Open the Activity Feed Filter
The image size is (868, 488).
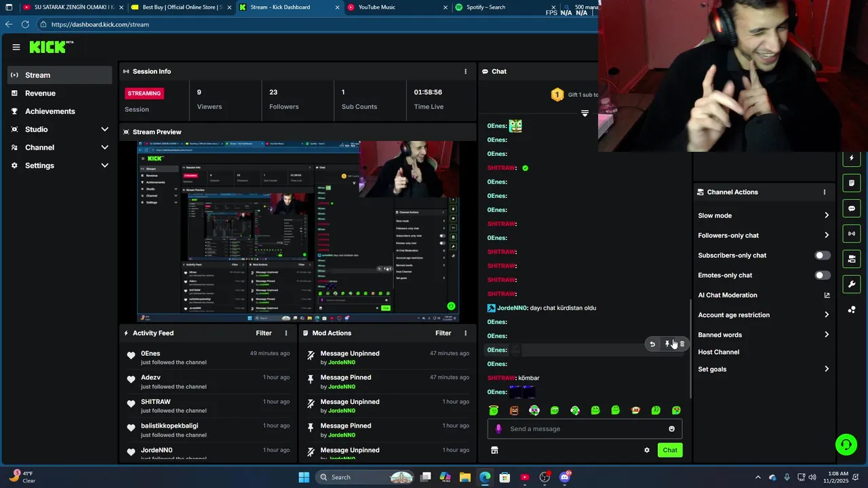tap(264, 333)
